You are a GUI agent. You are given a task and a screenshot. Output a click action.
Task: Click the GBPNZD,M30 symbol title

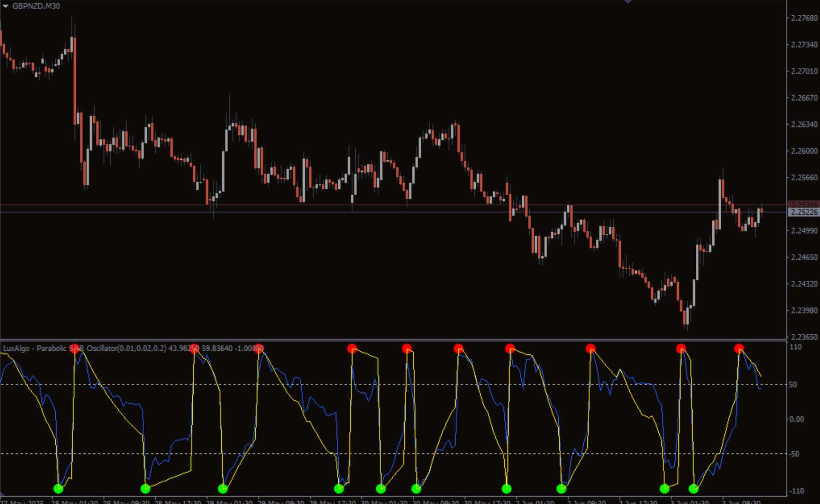pyautogui.click(x=36, y=6)
